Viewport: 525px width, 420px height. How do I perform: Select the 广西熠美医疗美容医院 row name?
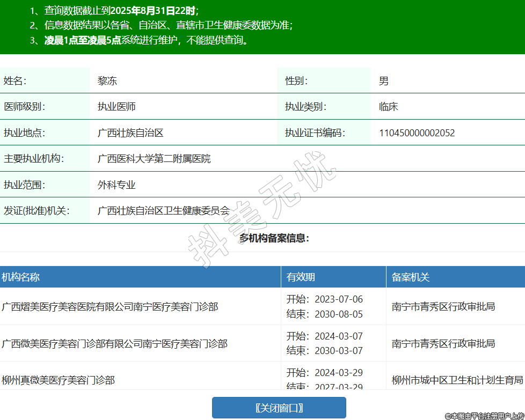110,307
